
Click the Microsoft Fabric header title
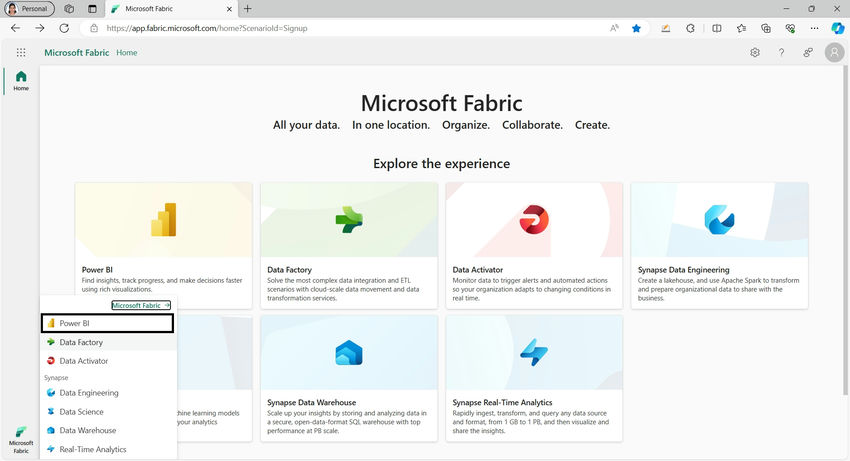pos(76,53)
